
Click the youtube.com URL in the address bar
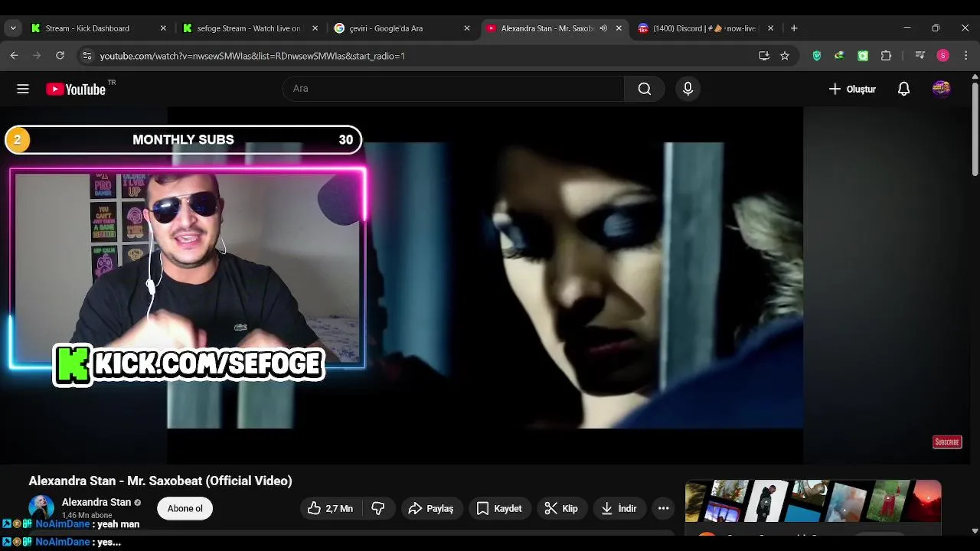click(252, 56)
